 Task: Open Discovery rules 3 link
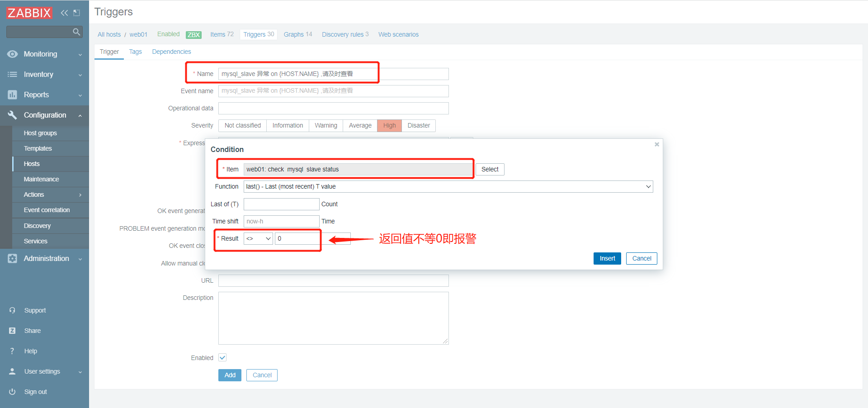(345, 34)
